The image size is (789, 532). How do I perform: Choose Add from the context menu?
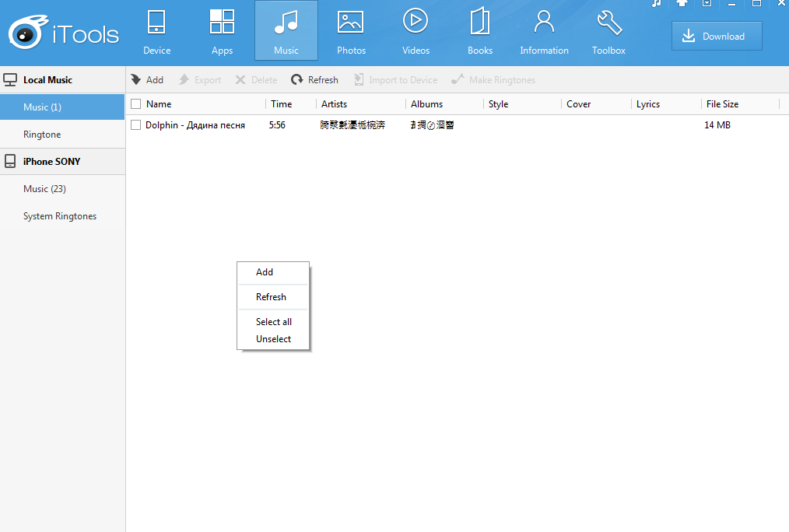coord(265,272)
